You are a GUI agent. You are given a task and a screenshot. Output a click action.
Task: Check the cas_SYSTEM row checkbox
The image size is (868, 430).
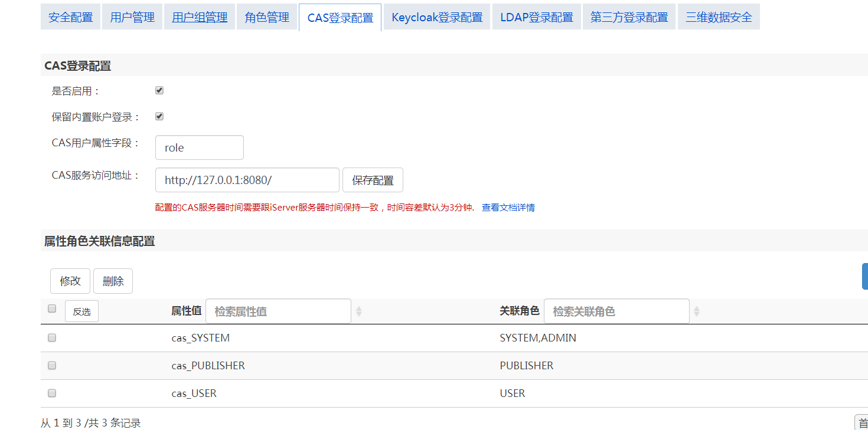tap(52, 338)
